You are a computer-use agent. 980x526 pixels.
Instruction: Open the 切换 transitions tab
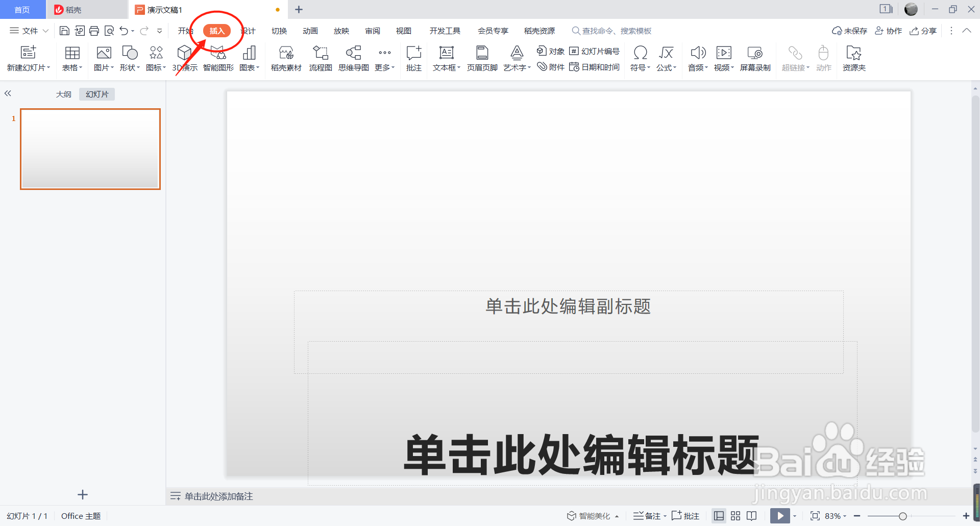pos(279,31)
